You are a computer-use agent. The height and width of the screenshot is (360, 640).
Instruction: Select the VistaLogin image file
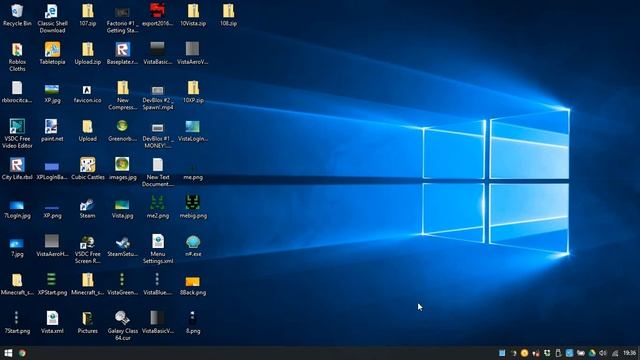point(193,130)
